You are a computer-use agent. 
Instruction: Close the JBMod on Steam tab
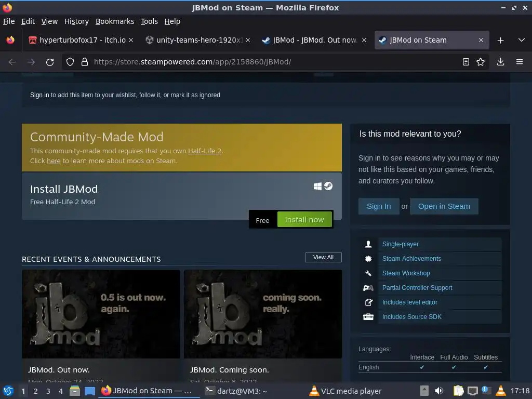[481, 40]
